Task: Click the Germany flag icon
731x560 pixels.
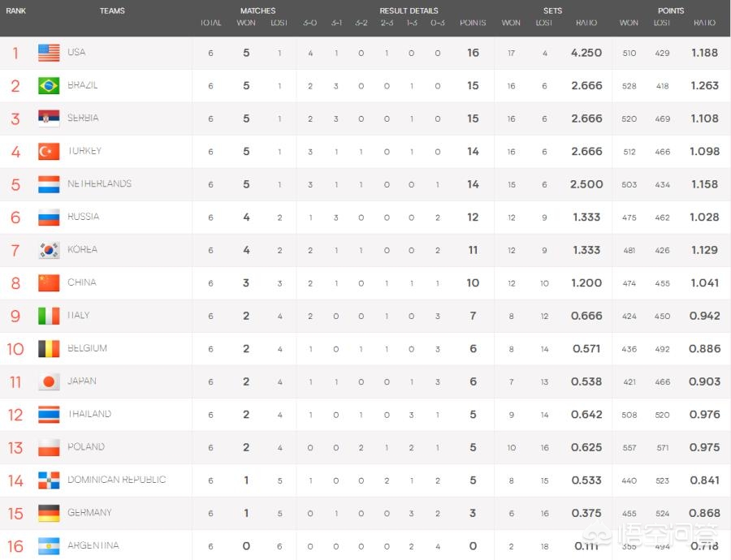Action: [x=49, y=513]
